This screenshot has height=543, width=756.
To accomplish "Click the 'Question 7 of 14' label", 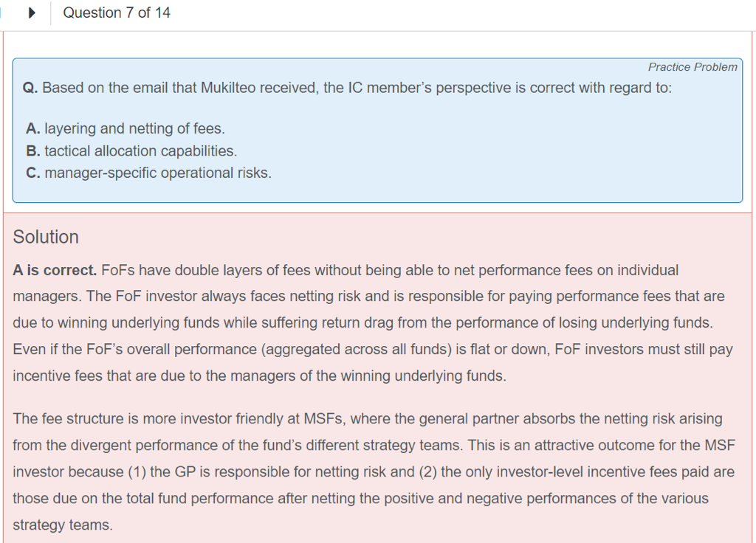I will coord(117,13).
